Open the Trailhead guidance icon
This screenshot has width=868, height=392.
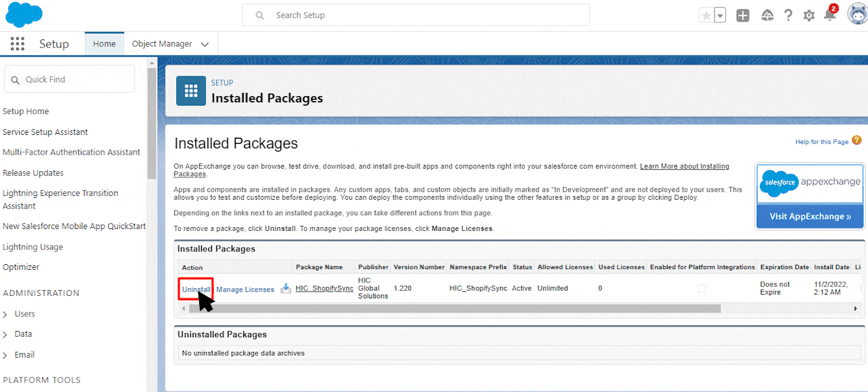tap(767, 16)
